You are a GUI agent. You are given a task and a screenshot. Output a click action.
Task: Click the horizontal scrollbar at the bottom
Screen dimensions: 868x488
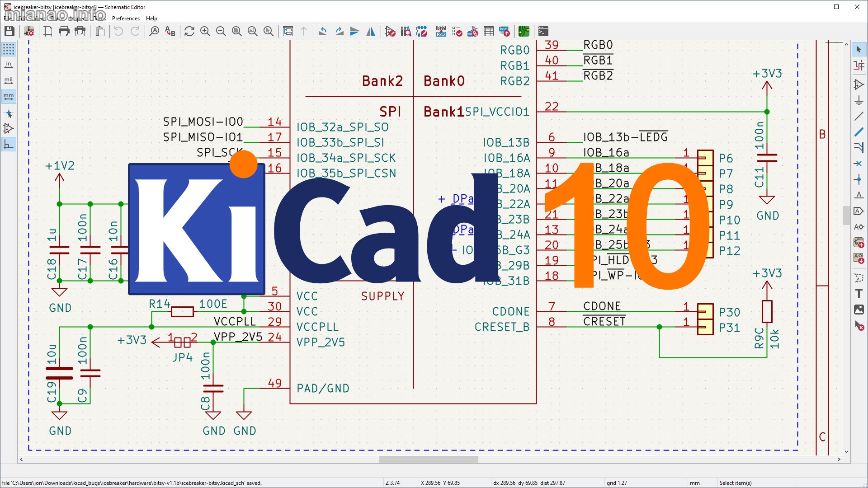pyautogui.click(x=429, y=459)
